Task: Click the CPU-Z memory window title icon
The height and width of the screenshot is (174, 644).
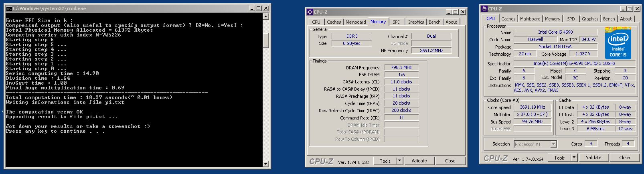Action: pos(310,12)
